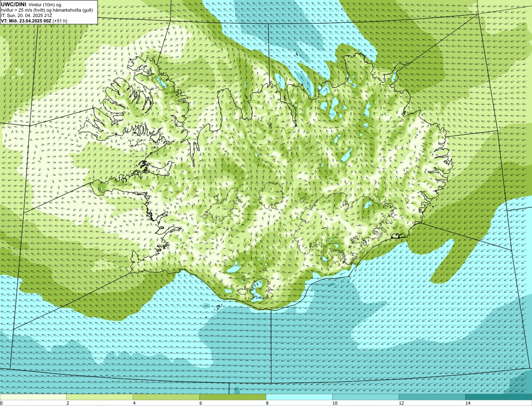Viewport: 532px width, 406px height.
Task: Select the legend swatch between 4 and 6
Action: pos(166,397)
